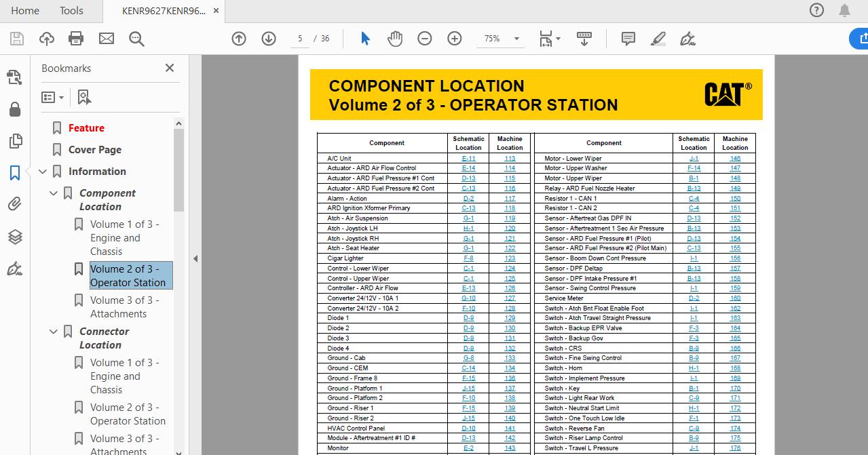
Task: Click the Add comment note icon
Action: [628, 39]
